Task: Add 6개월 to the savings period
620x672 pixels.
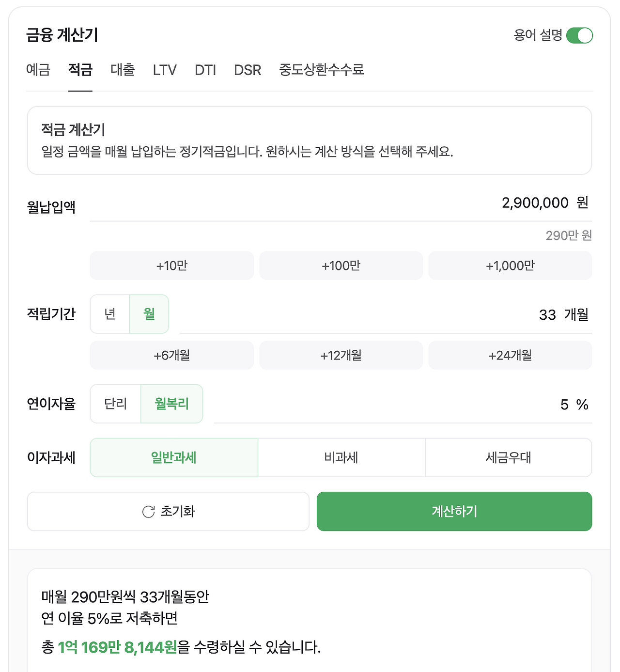Action: point(171,355)
